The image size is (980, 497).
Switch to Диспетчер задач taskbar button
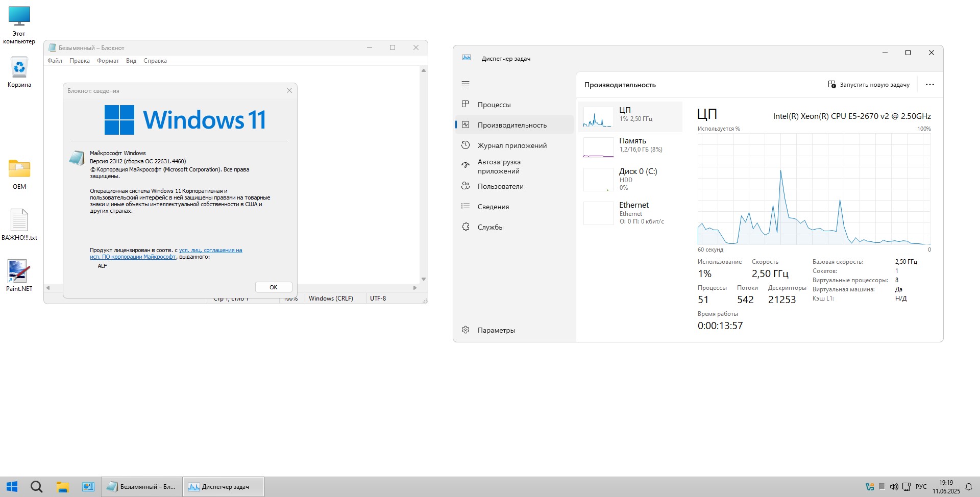(224, 487)
